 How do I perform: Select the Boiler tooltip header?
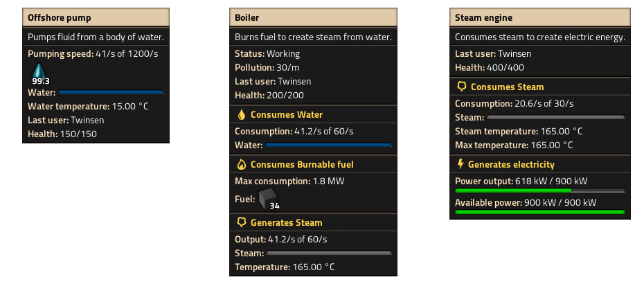click(x=314, y=18)
